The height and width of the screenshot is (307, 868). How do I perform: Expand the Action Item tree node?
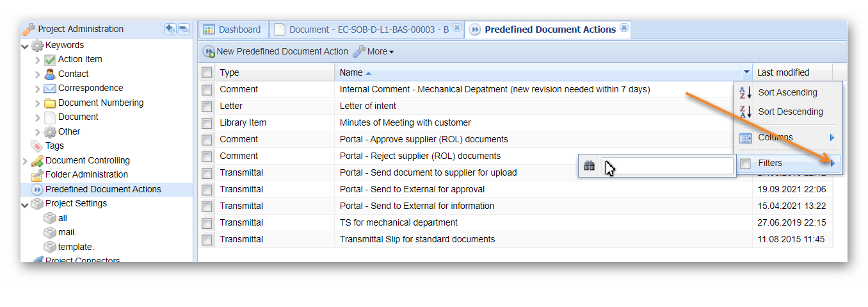[38, 60]
